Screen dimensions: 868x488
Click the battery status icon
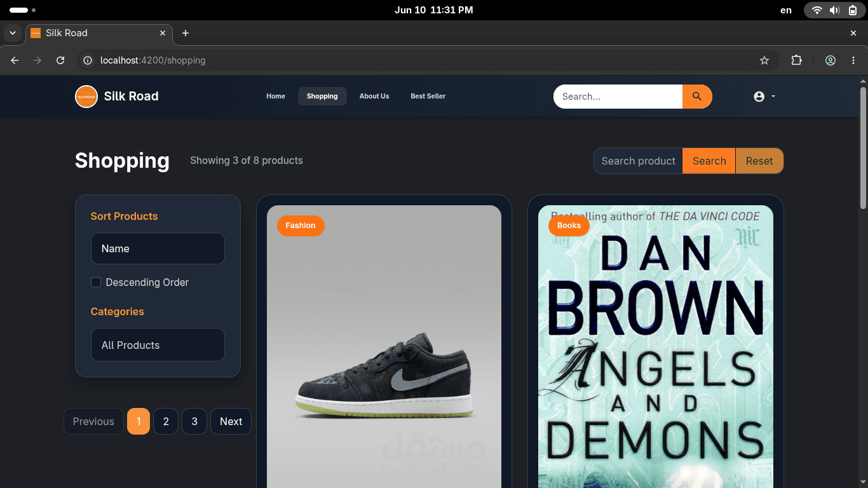coord(852,10)
